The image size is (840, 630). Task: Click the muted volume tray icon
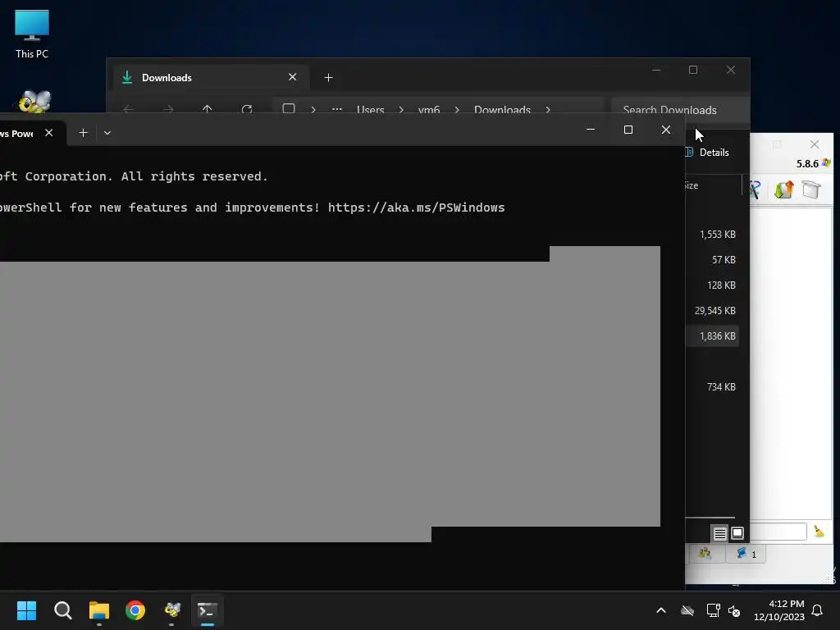click(x=734, y=610)
